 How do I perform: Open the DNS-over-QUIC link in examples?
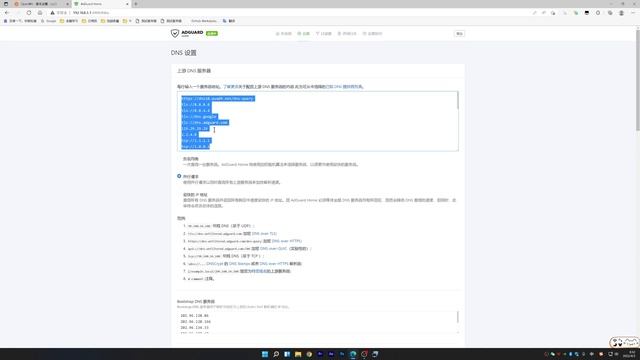[273, 248]
